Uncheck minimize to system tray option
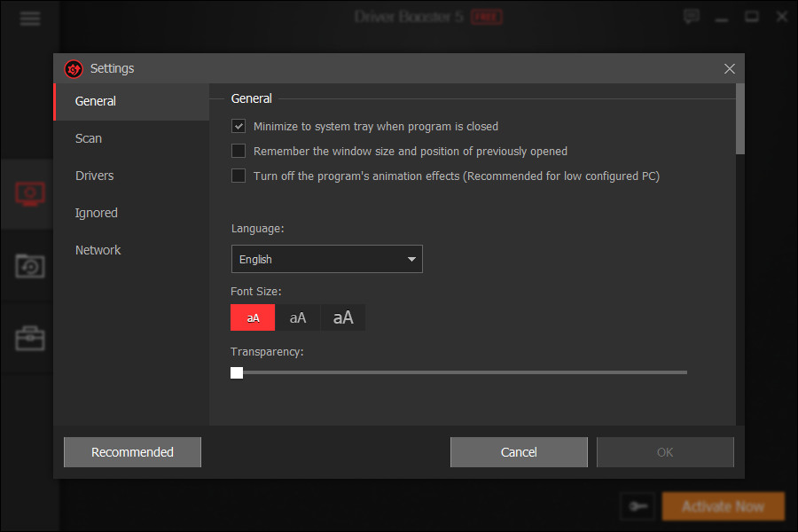The width and height of the screenshot is (798, 532). [x=238, y=126]
